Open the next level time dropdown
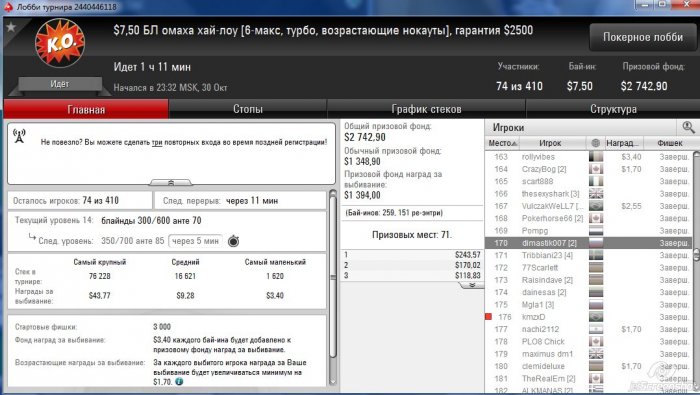Viewport: 700px width, 395px height. pyautogui.click(x=196, y=241)
